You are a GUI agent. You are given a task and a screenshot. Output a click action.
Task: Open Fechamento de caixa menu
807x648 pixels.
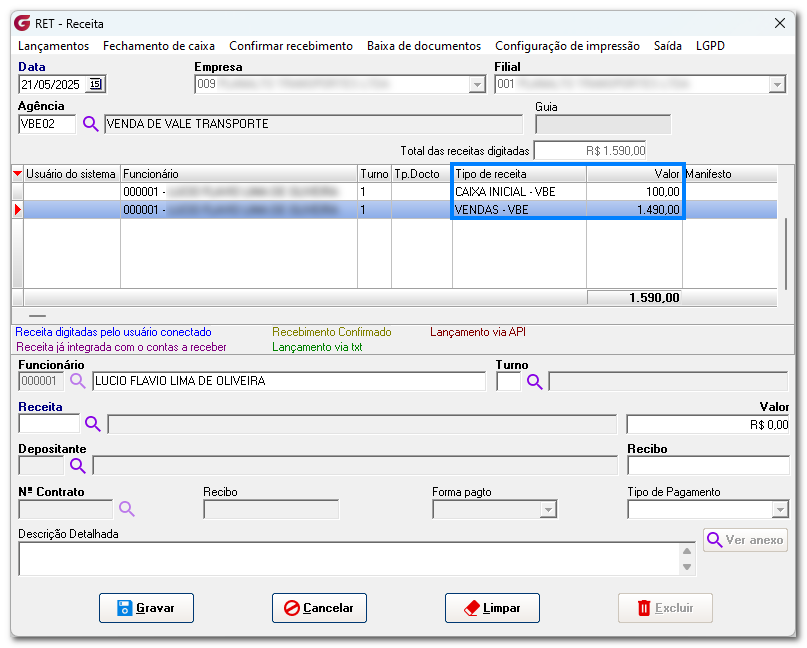coord(159,46)
